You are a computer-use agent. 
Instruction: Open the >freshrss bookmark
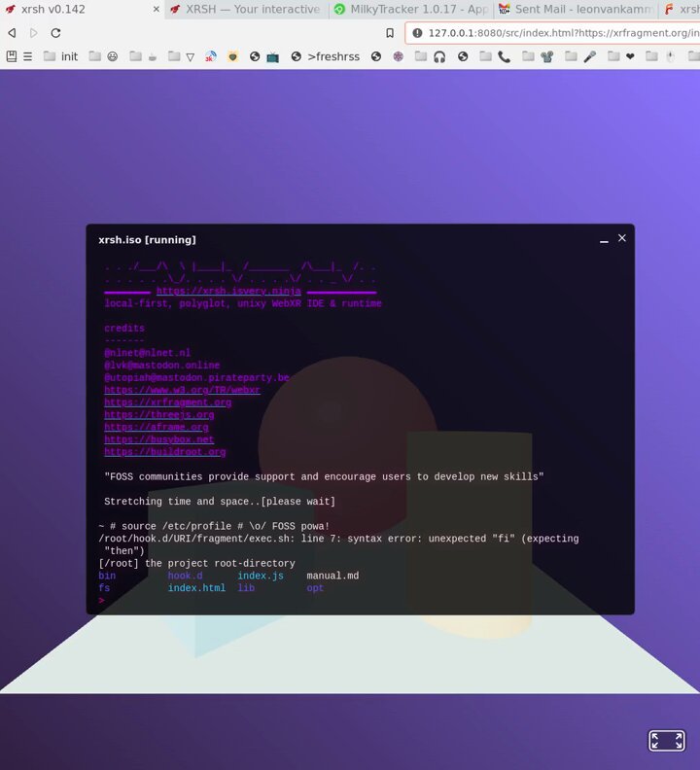pos(326,56)
